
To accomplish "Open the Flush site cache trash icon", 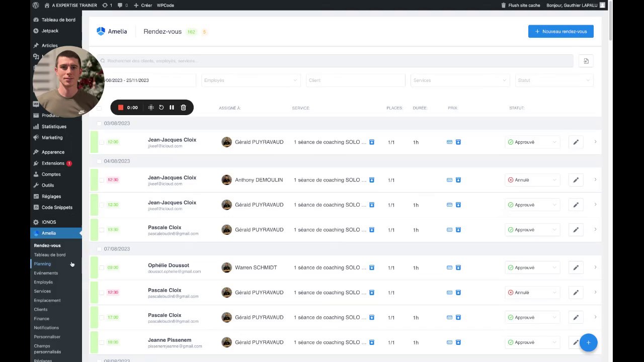I will (504, 5).
